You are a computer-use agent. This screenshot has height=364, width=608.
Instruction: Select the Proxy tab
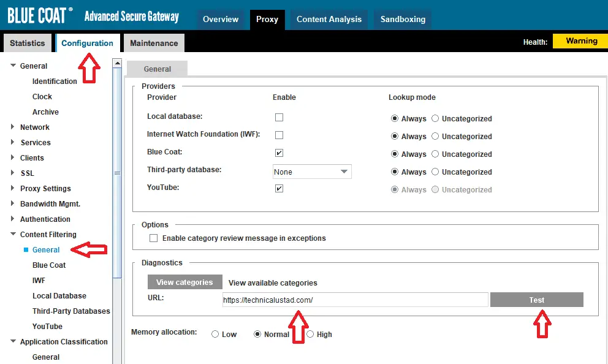(267, 20)
